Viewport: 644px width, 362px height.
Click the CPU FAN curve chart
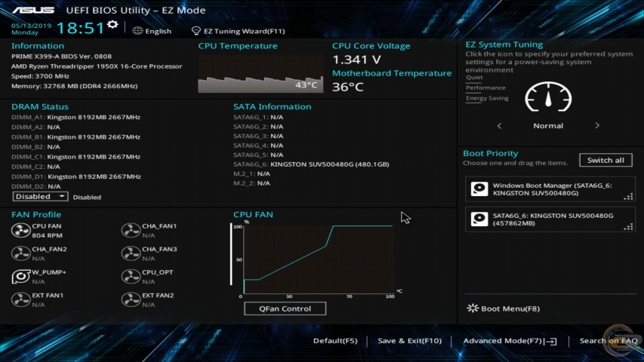click(x=319, y=259)
